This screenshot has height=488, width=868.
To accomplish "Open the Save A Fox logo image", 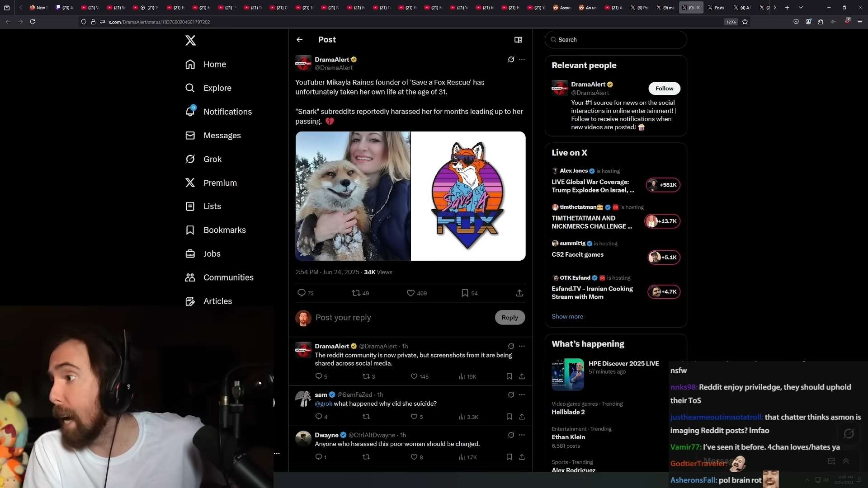I will pos(468,196).
